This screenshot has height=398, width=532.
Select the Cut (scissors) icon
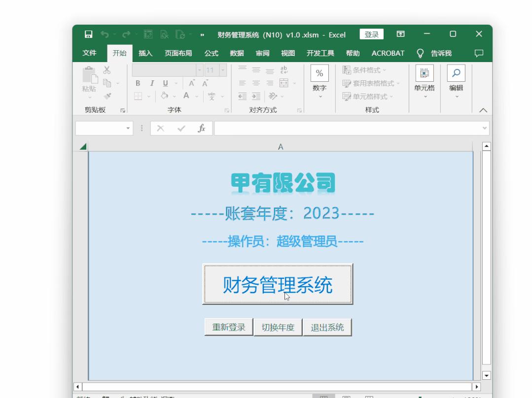pos(106,70)
